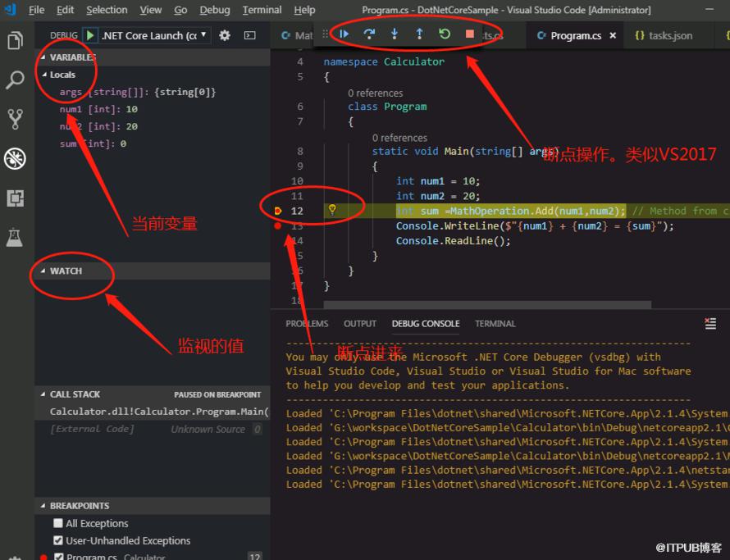Screen dimensions: 730x560
Task: Grab the debug toolbar drag handle
Action: (x=326, y=34)
